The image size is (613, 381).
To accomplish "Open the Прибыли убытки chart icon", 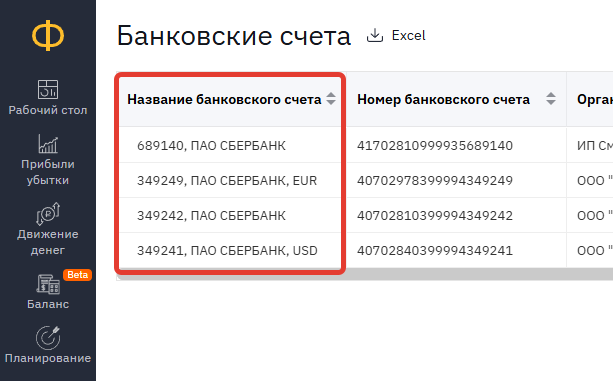I will point(48,144).
